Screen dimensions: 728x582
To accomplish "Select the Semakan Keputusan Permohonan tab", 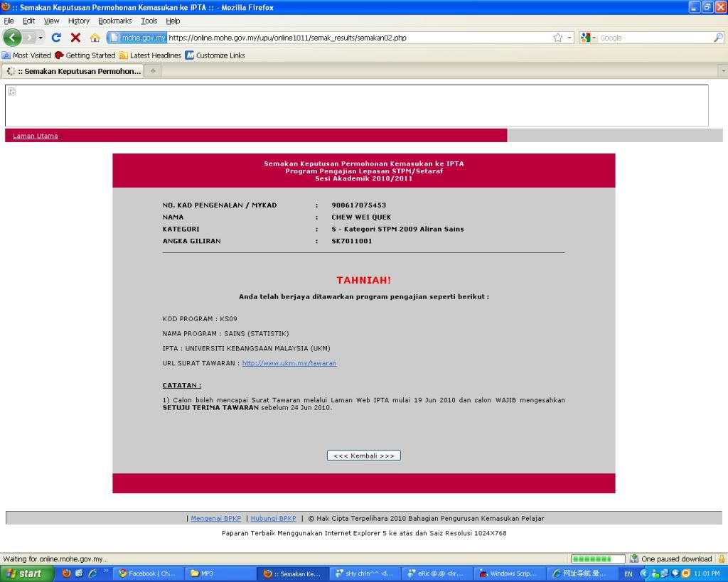I will click(x=74, y=71).
